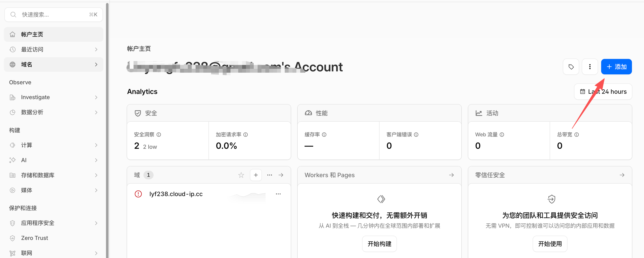The height and width of the screenshot is (258, 644).
Task: Open Investigate sidebar item
Action: pyautogui.click(x=53, y=97)
